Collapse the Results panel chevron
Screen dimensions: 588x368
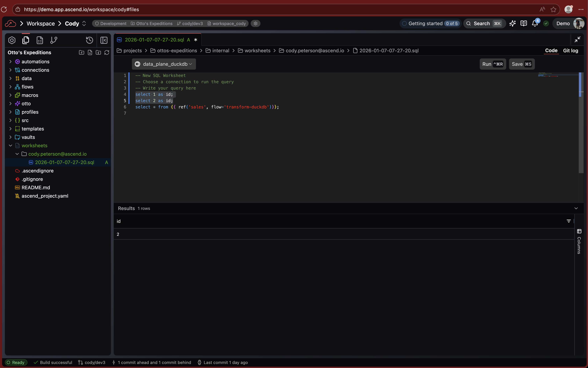[x=576, y=208]
